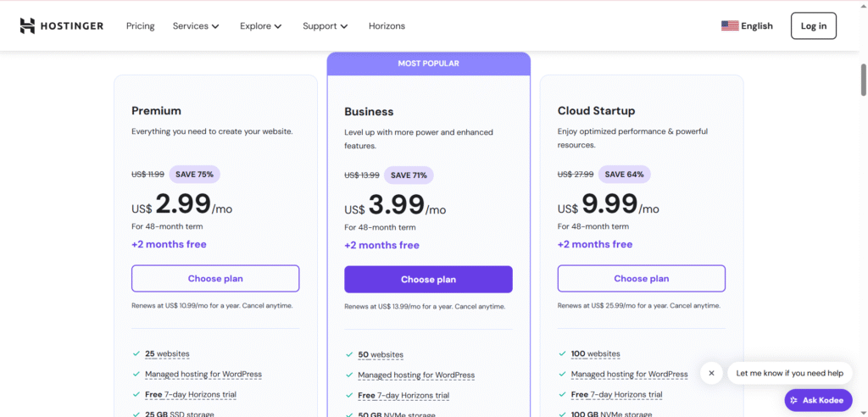Click checkmark beside Cloud Startup Horizons trial

pos(563,394)
